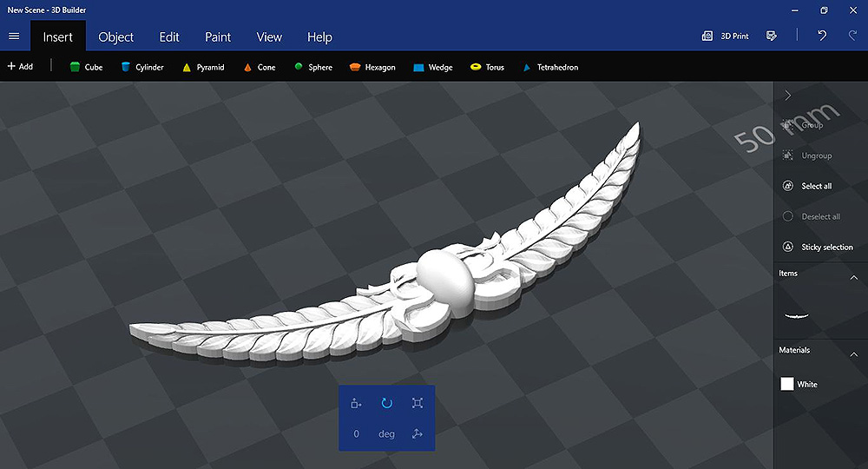
Task: Insert a Cube shape
Action: pos(86,67)
